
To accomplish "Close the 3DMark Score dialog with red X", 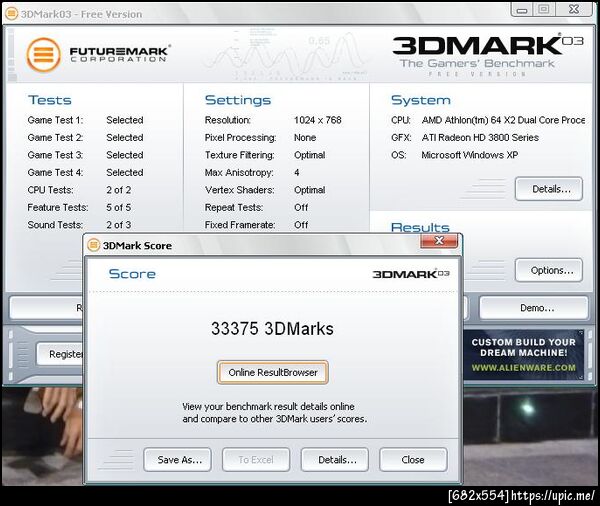I will [439, 241].
